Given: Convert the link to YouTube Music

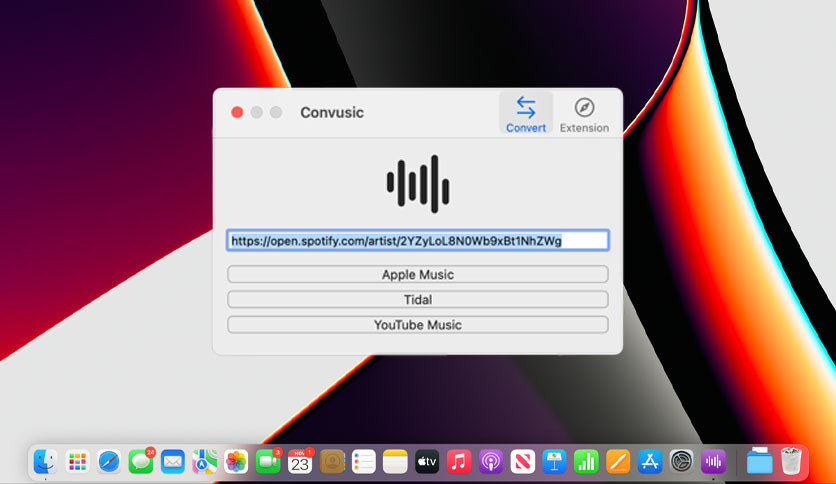Looking at the screenshot, I should point(417,325).
